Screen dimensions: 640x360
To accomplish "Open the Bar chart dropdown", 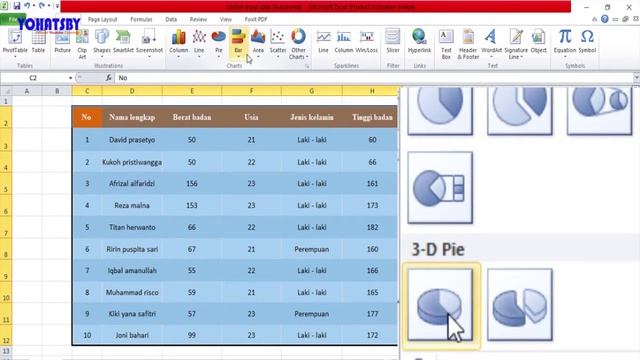I will 238,43.
